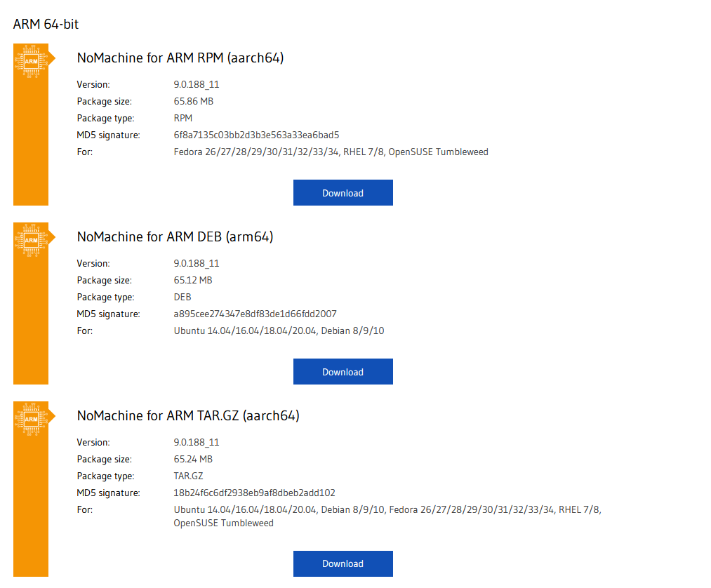
Task: Click the package type value DEB
Action: coord(182,298)
